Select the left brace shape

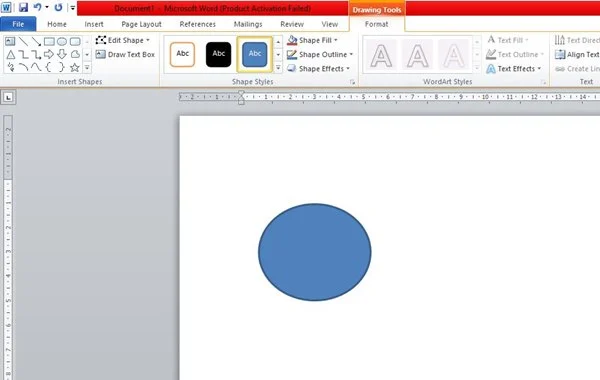pyautogui.click(x=49, y=67)
